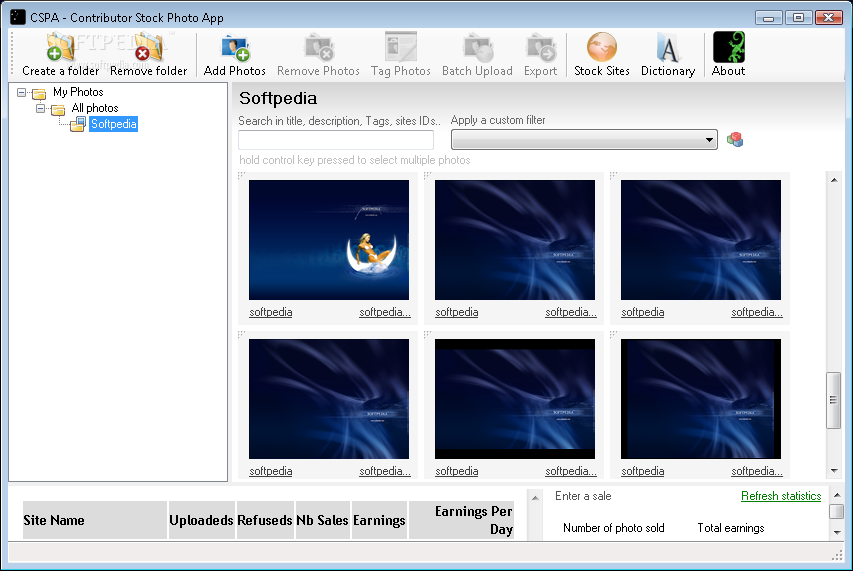Image resolution: width=853 pixels, height=571 pixels.
Task: Open softpedia... link under bottom-middle photo
Action: click(571, 471)
